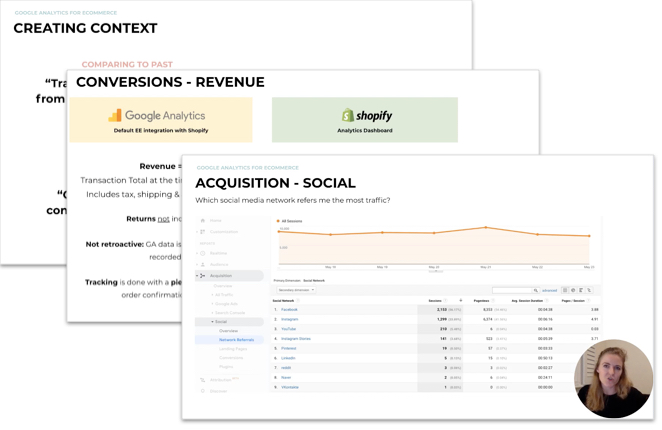Open the Instagram Stories row link
The width and height of the screenshot is (662, 430).
[296, 339]
